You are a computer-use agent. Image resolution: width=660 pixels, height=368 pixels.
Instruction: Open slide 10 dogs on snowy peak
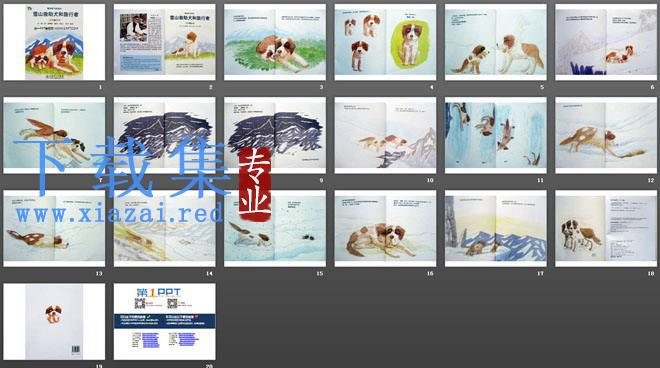pos(385,135)
